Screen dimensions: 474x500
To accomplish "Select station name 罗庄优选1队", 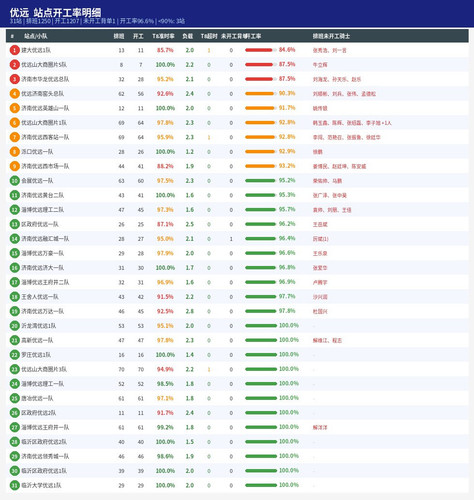I will [x=36, y=355].
